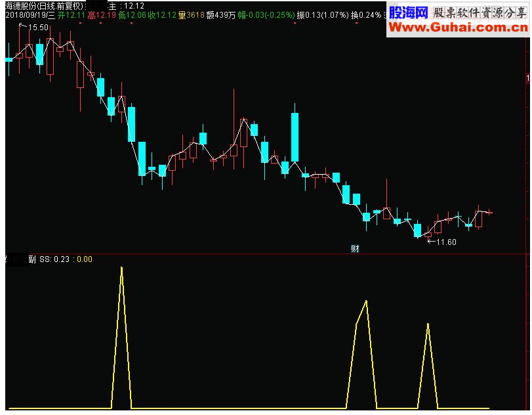532x415 pixels.
Task: Click the 11.60 lowest price label
Action: 446,242
